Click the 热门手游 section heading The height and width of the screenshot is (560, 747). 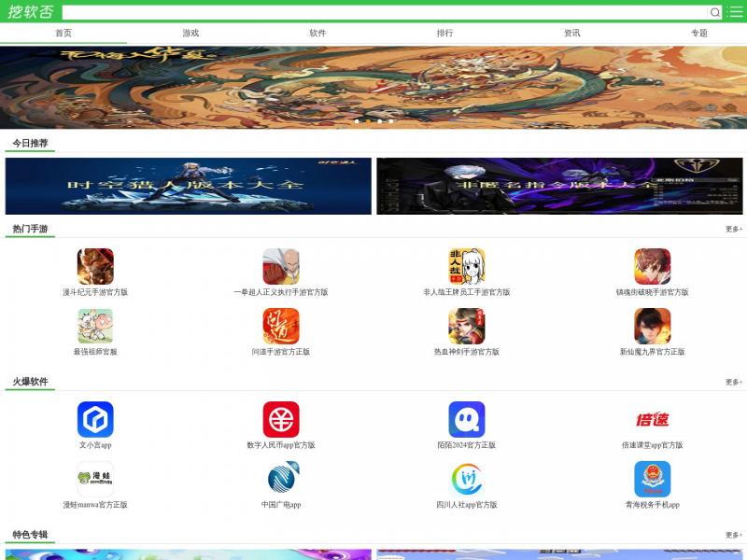click(30, 229)
